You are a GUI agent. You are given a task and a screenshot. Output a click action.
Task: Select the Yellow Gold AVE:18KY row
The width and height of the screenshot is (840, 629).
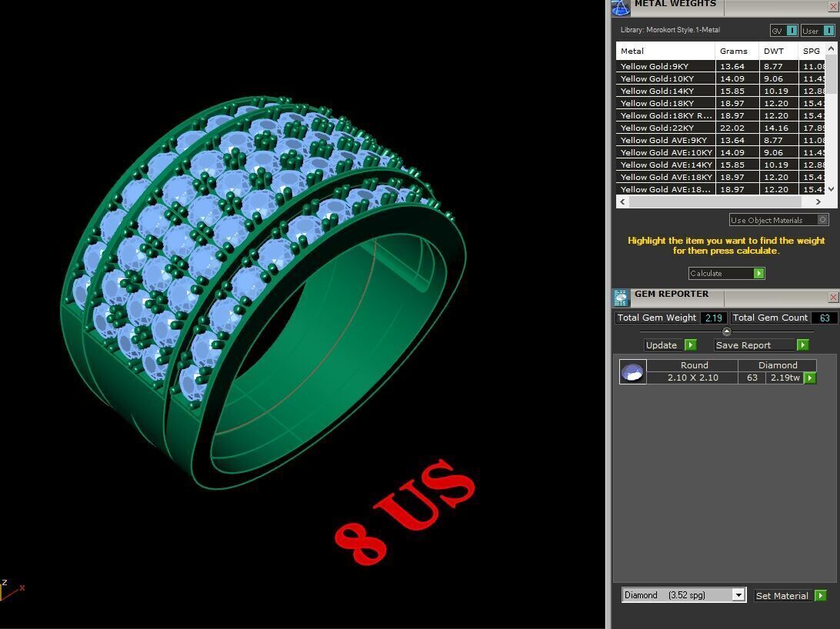tap(721, 177)
